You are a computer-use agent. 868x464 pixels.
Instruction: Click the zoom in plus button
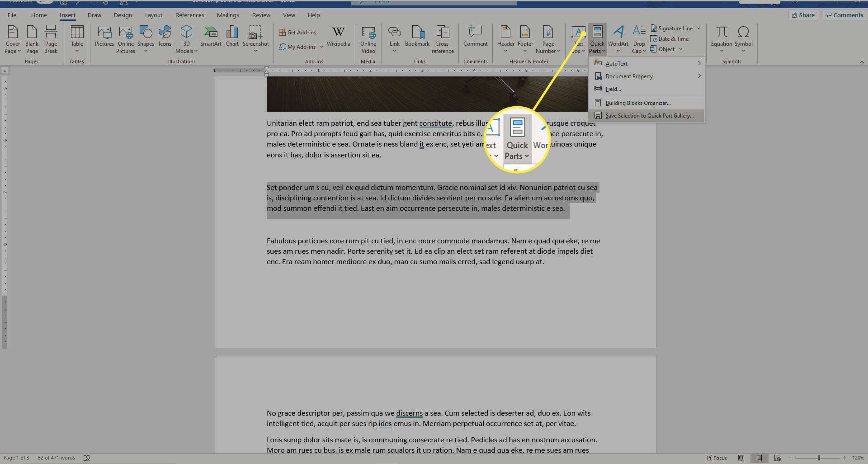click(x=844, y=458)
